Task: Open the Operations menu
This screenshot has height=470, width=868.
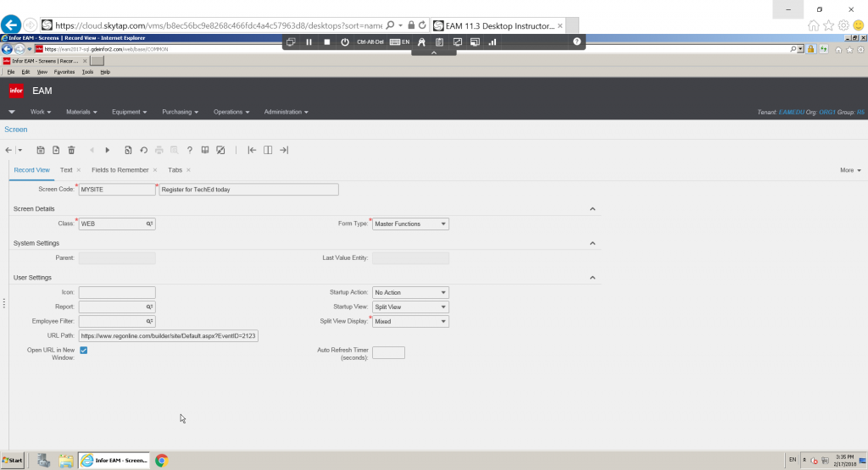Action: pos(231,112)
